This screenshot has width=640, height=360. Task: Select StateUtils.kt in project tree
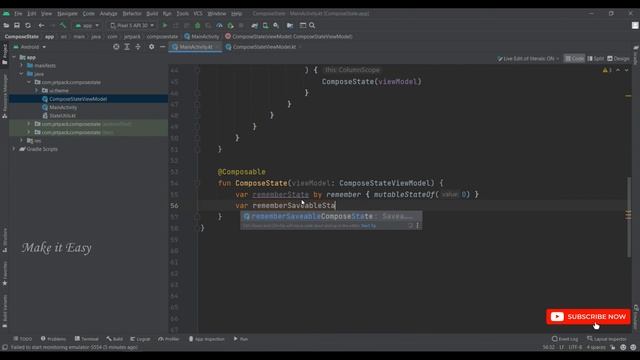[x=62, y=116]
